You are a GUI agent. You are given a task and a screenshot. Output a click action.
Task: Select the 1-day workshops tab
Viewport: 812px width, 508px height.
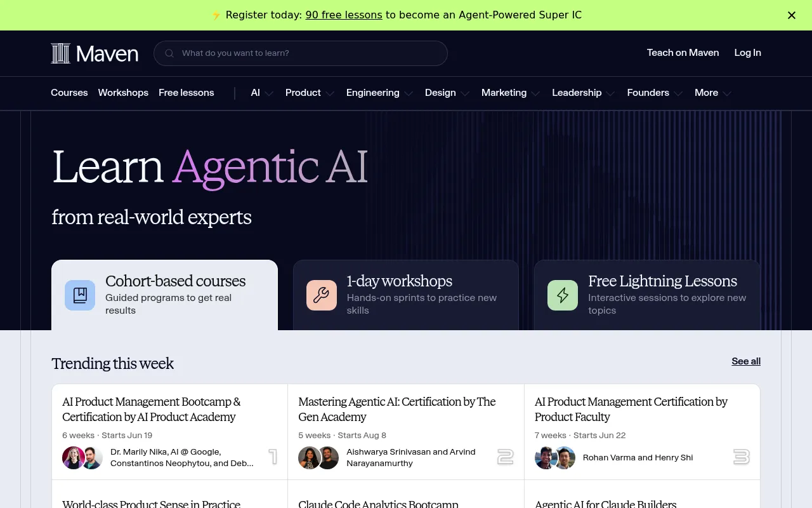(x=406, y=295)
